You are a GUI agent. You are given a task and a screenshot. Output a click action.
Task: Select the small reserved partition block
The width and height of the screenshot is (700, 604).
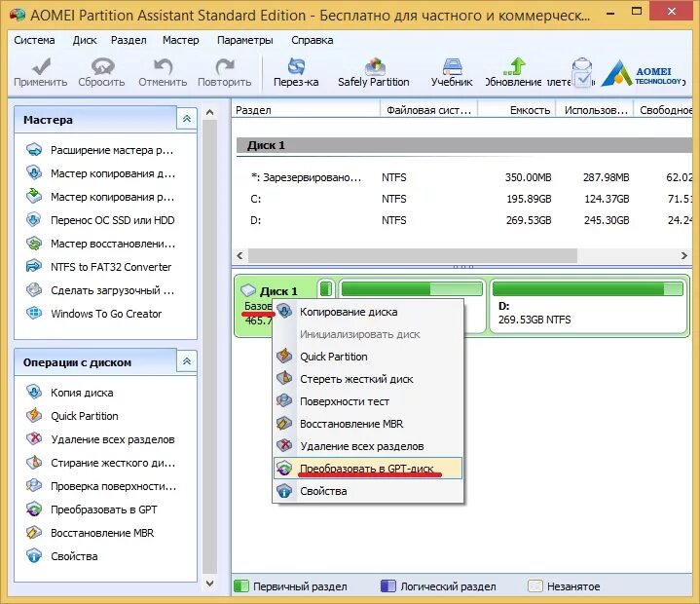coord(326,288)
